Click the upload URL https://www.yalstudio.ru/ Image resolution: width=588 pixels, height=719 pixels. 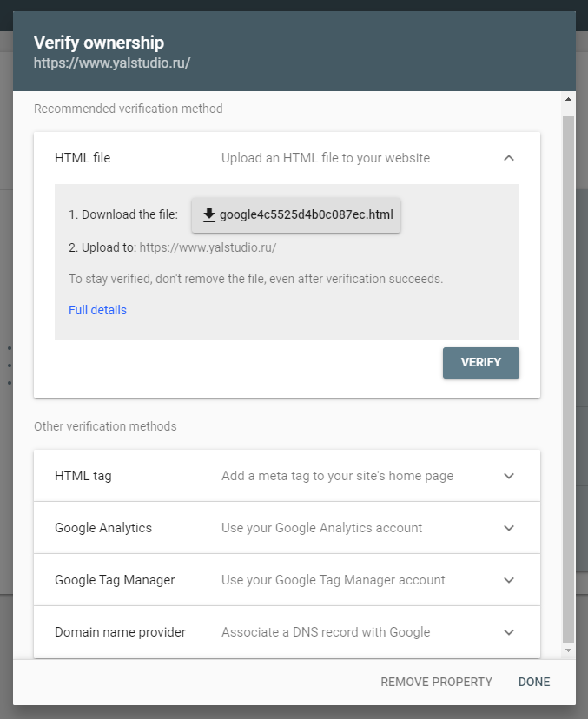click(x=208, y=247)
